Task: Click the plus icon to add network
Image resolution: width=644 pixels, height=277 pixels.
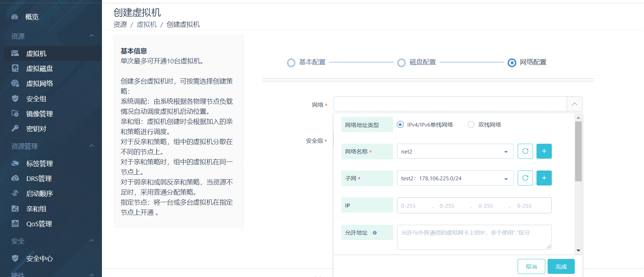Action: 544,151
